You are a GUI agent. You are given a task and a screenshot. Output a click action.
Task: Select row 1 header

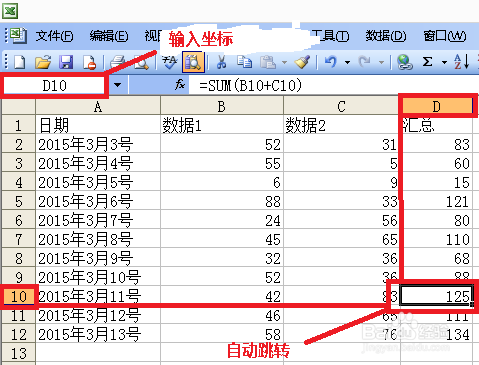pyautogui.click(x=18, y=125)
